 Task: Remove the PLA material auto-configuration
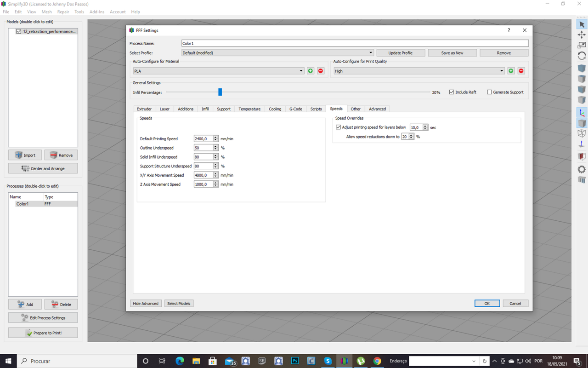pos(321,71)
